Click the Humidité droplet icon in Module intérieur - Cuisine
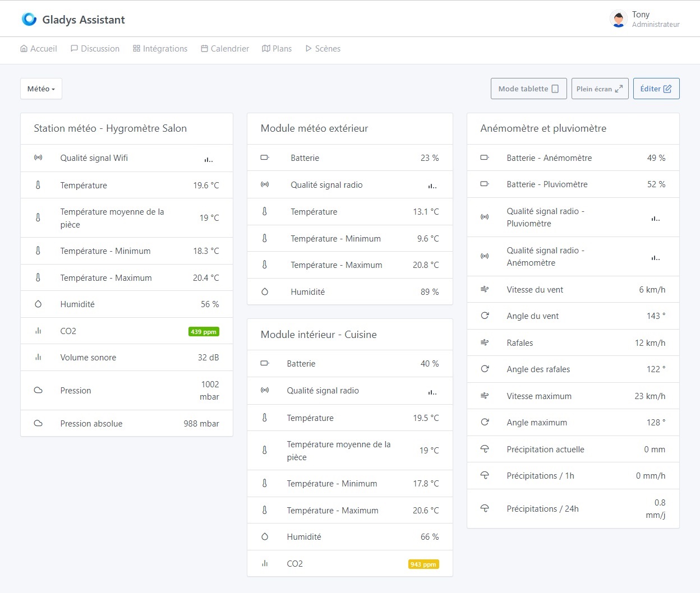 (x=265, y=536)
